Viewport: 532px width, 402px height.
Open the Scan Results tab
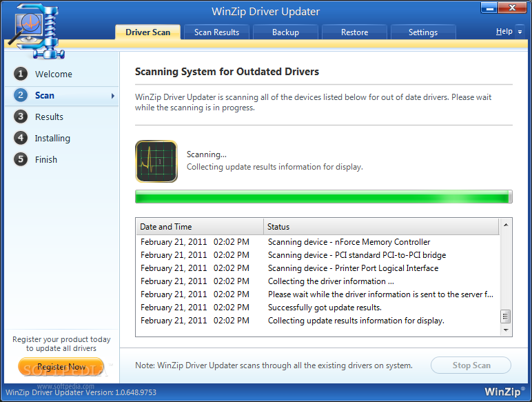[216, 32]
